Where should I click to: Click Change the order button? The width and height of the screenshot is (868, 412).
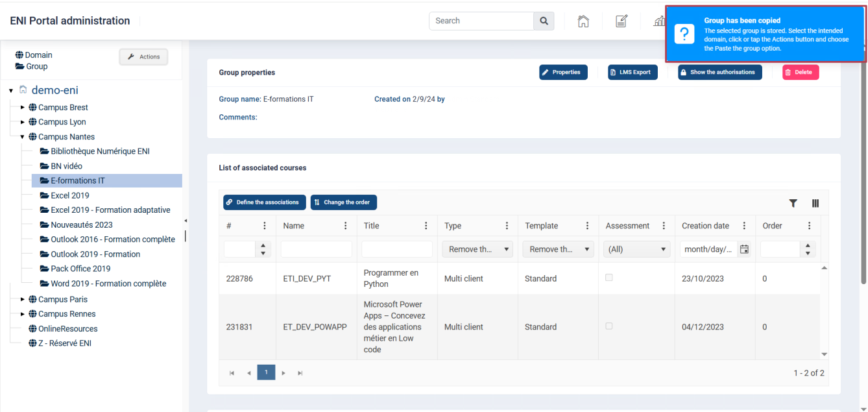click(x=344, y=202)
